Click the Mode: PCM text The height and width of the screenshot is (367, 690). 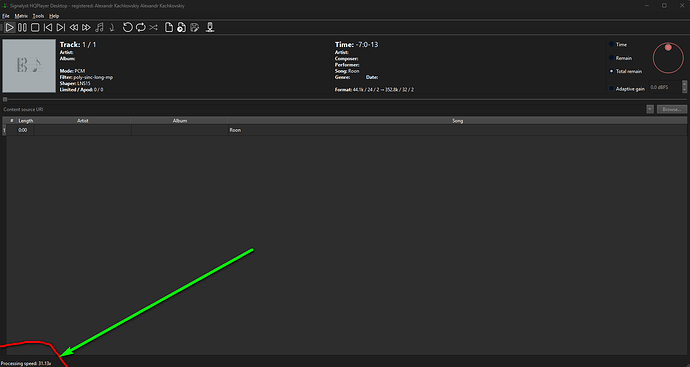click(72, 71)
